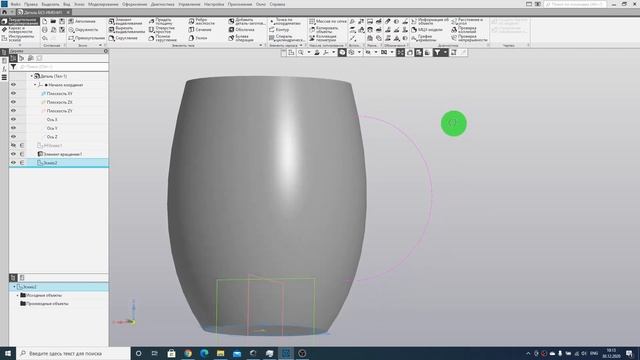
Task: Toggle visibility of Плоскость ZY
Action: pyautogui.click(x=13, y=111)
